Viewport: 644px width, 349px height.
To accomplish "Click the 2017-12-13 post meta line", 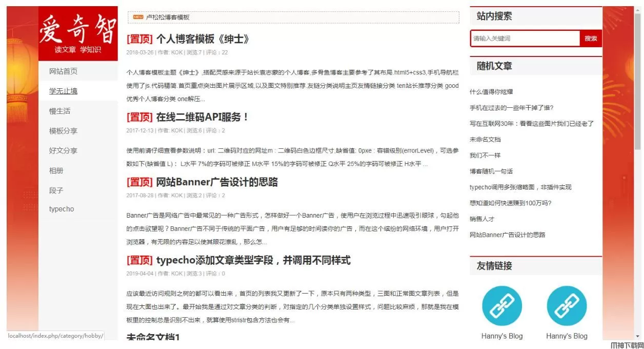I will (176, 130).
